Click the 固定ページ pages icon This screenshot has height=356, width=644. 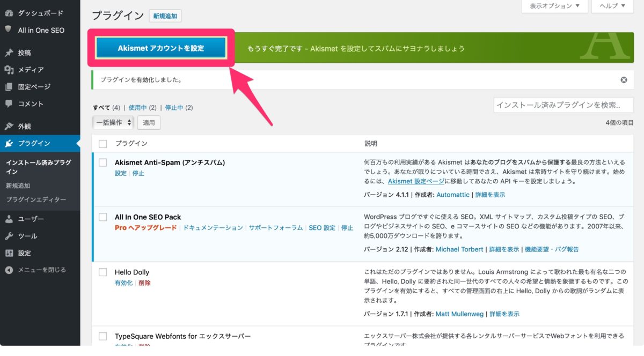(x=9, y=86)
